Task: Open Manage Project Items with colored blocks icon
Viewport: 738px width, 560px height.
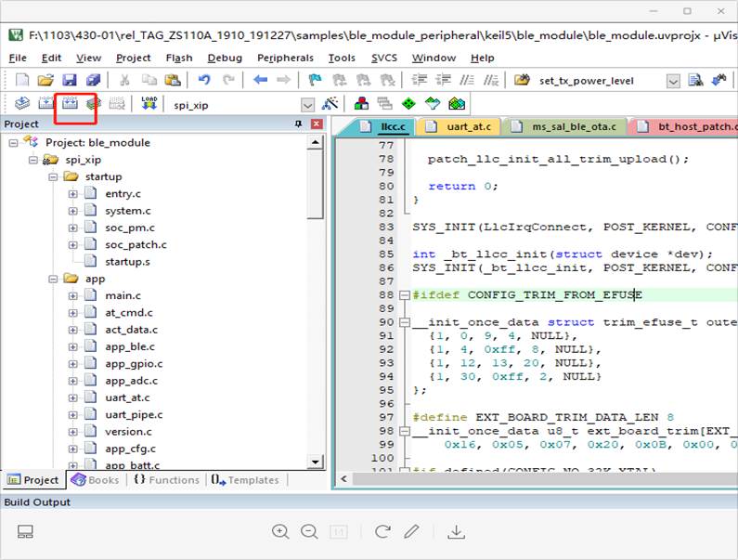Action: [x=361, y=103]
